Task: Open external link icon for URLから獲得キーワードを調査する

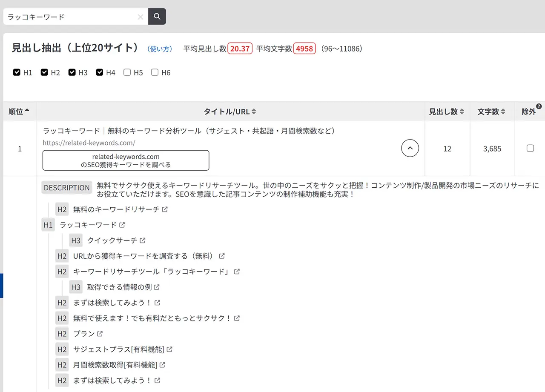Action: tap(222, 256)
